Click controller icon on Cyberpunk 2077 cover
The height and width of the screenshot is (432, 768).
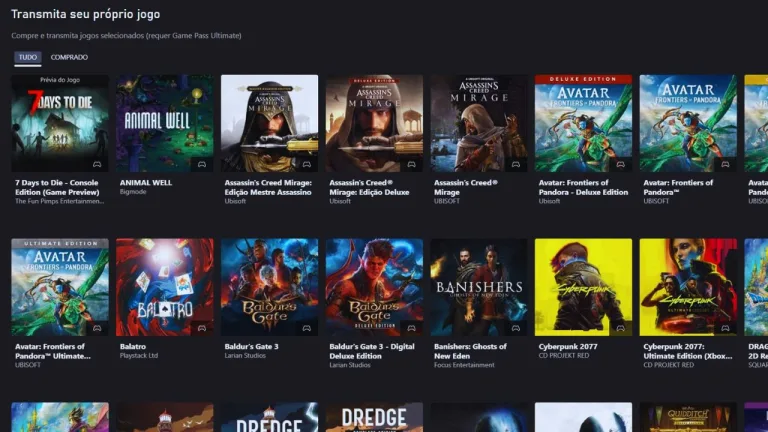(621, 328)
